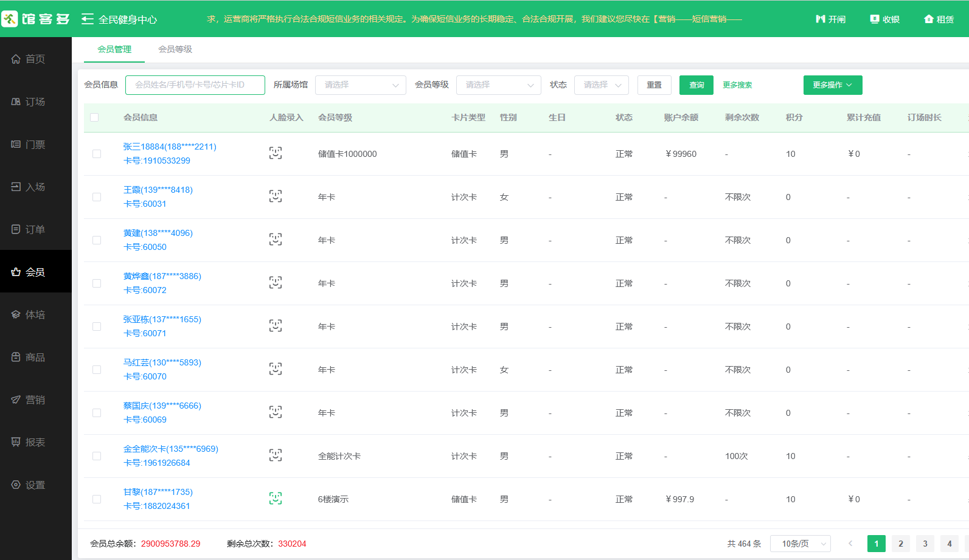Open 体培 training in sidebar
The width and height of the screenshot is (969, 560).
[36, 314]
